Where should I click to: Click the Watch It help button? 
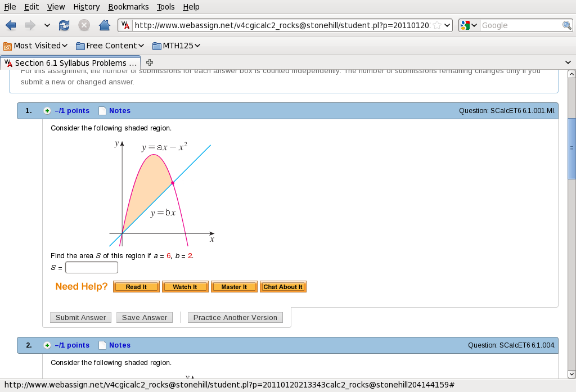[x=185, y=287]
